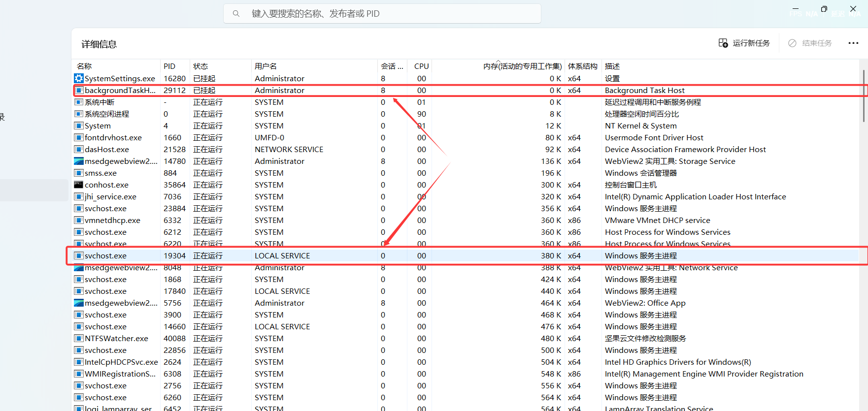Sort by the 描述 column header
Screen dimensions: 868x411
(x=612, y=66)
